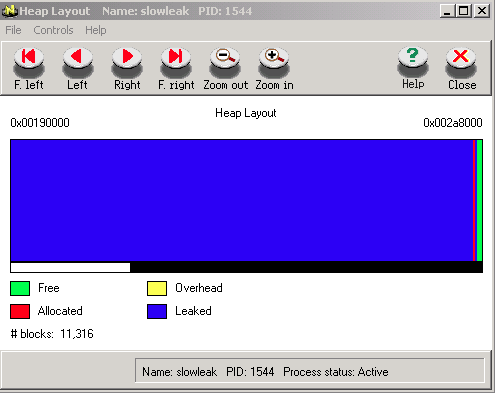
Task: Jump to far left with F. left button
Action: coord(29,68)
